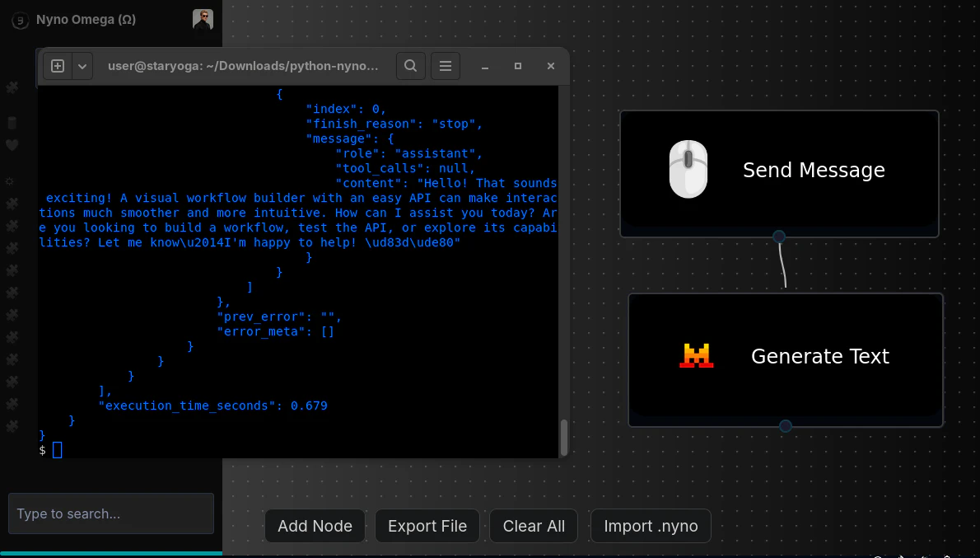Open the terminal search tool

(x=411, y=66)
